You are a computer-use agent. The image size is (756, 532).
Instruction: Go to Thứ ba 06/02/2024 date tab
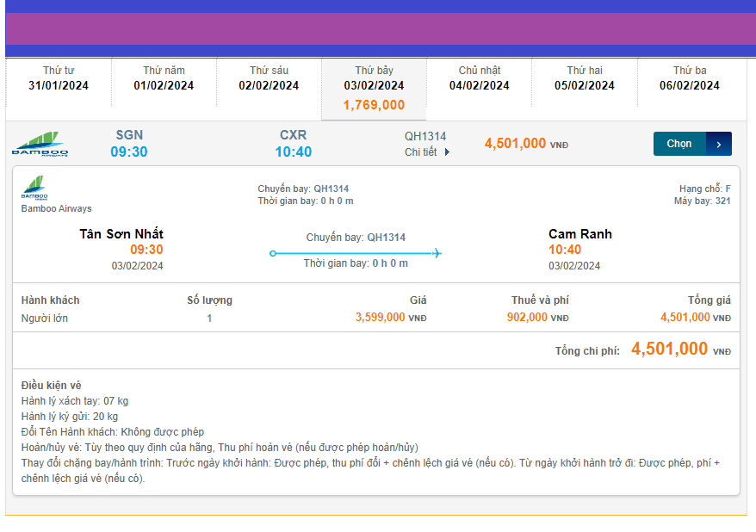[689, 78]
